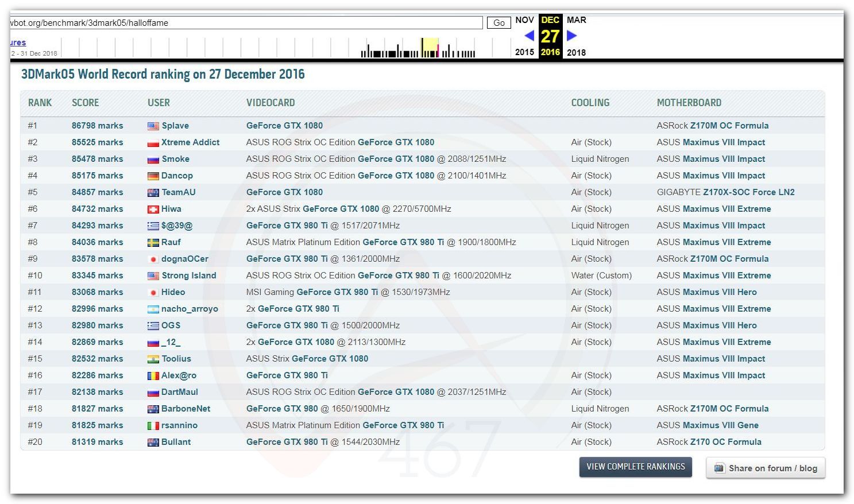The height and width of the screenshot is (504, 854).
Task: Click the Greek flag beside OGS
Action: (x=153, y=326)
